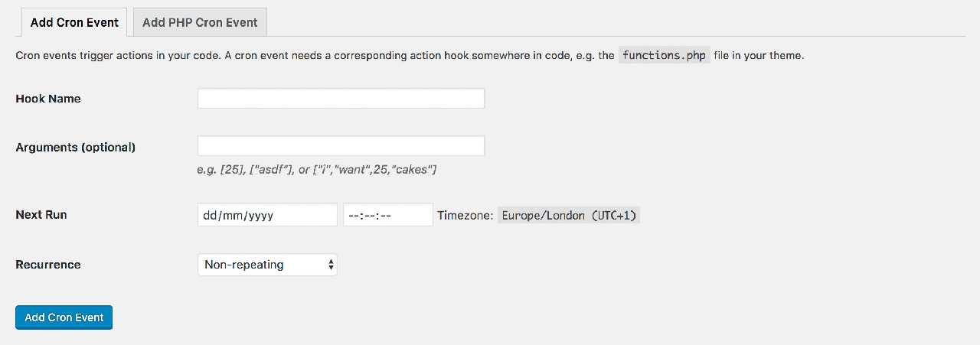Focus the Arguments input box
Image resolution: width=980 pixels, height=345 pixels.
(341, 146)
